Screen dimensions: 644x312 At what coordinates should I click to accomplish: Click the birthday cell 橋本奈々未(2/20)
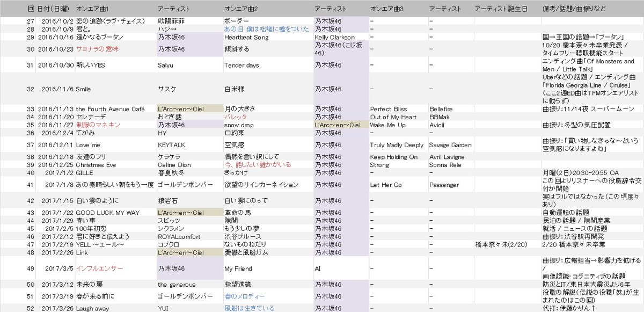pyautogui.click(x=501, y=244)
